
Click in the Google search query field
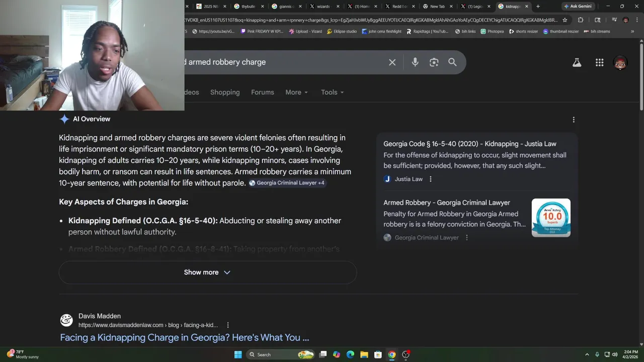point(284,62)
